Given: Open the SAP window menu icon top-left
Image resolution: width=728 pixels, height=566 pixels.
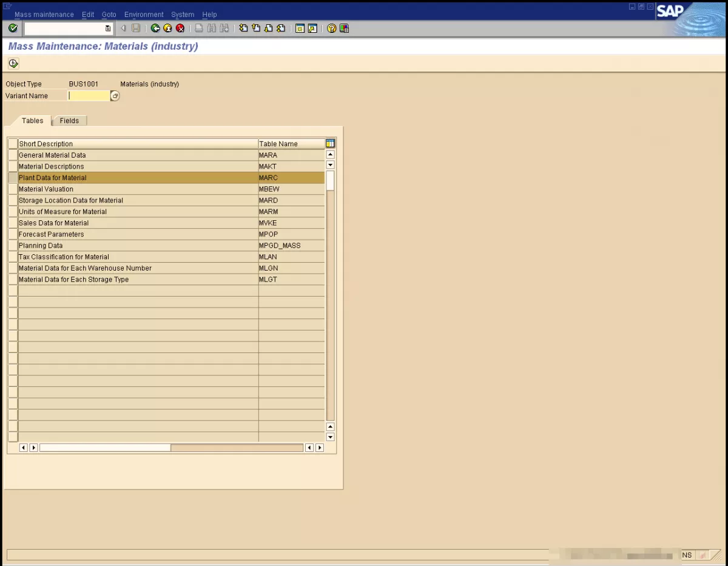Looking at the screenshot, I should pos(7,5).
